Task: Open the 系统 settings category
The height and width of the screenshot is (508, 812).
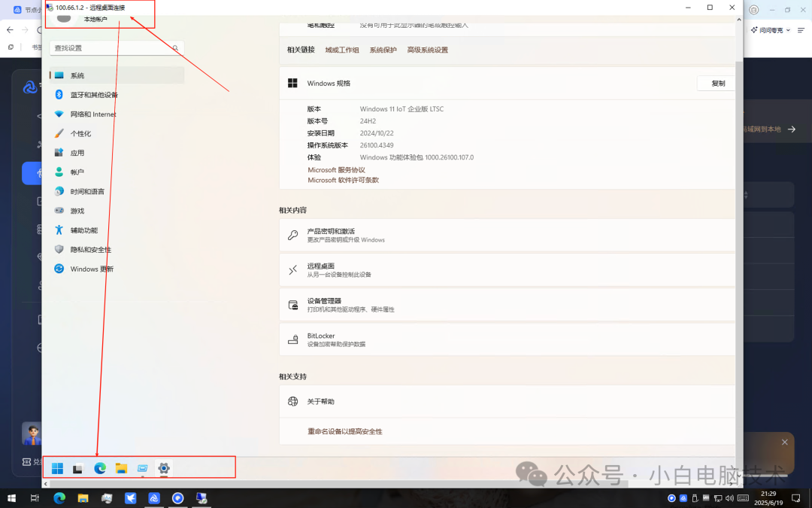Action: click(117, 75)
